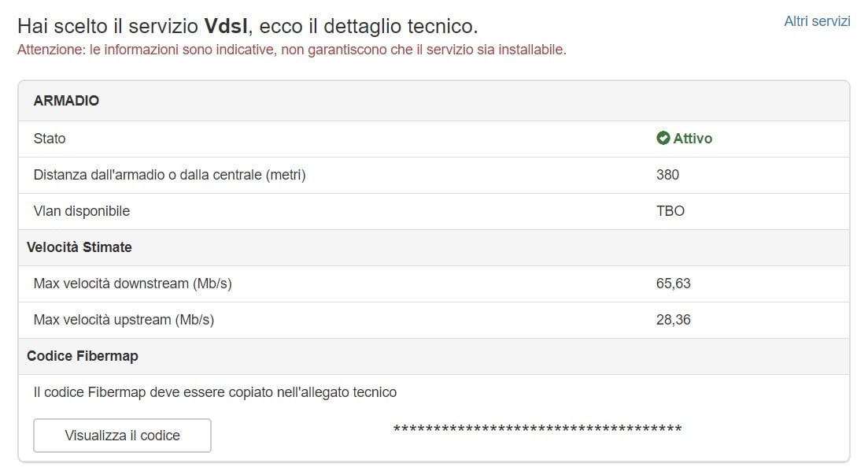Select the Distanza dall'armadio row label

coord(169,175)
